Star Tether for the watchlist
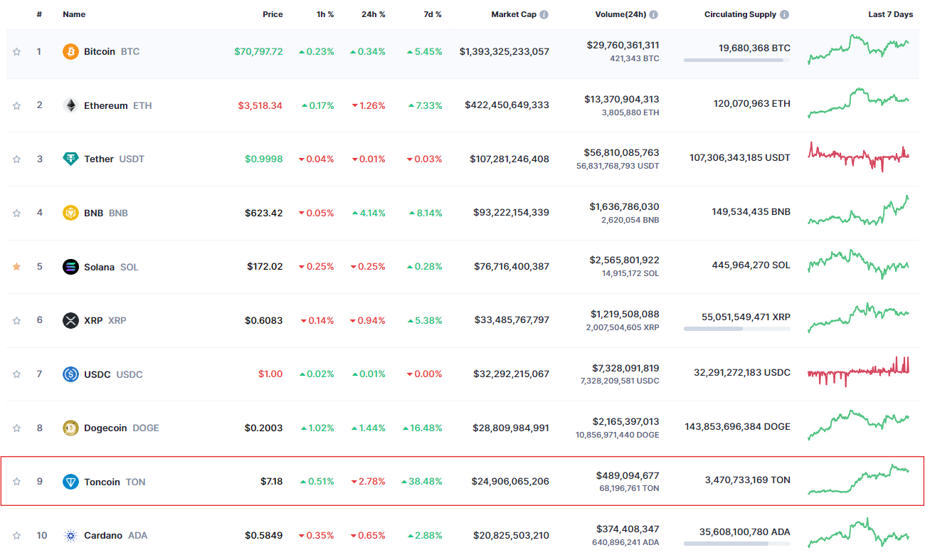925x560 pixels. (x=16, y=159)
